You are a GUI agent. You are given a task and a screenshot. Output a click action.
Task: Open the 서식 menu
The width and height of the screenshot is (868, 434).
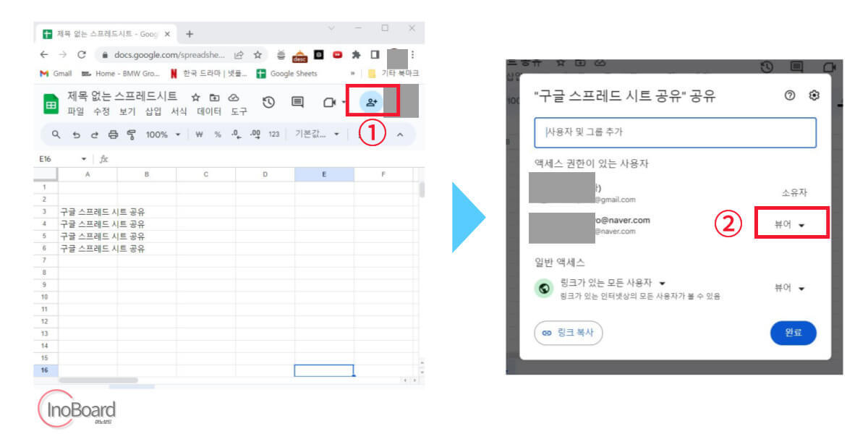pyautogui.click(x=179, y=111)
